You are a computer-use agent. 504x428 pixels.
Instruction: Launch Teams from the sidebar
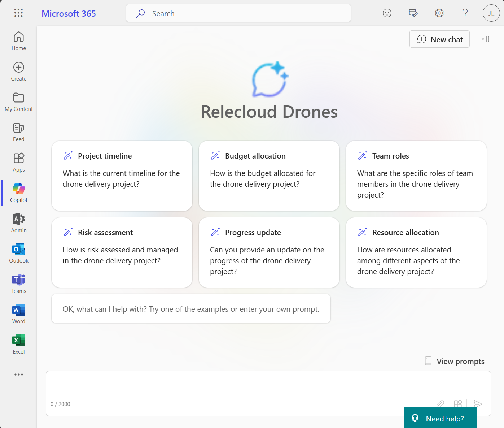pos(19,284)
